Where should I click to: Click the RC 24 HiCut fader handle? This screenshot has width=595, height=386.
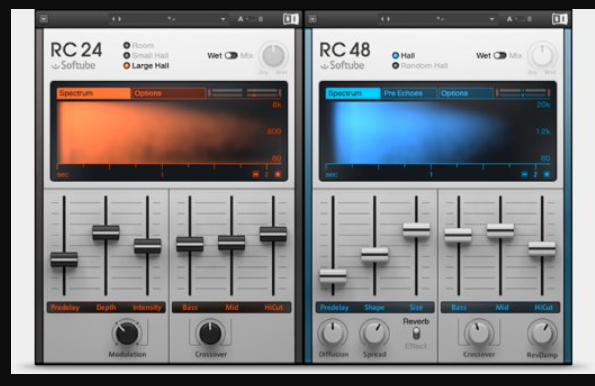(273, 234)
